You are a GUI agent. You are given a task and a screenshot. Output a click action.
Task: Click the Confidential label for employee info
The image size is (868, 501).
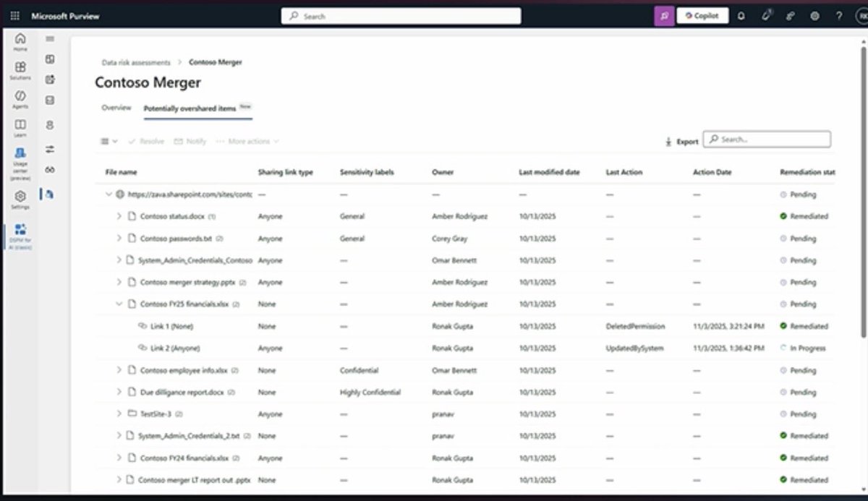click(x=359, y=370)
